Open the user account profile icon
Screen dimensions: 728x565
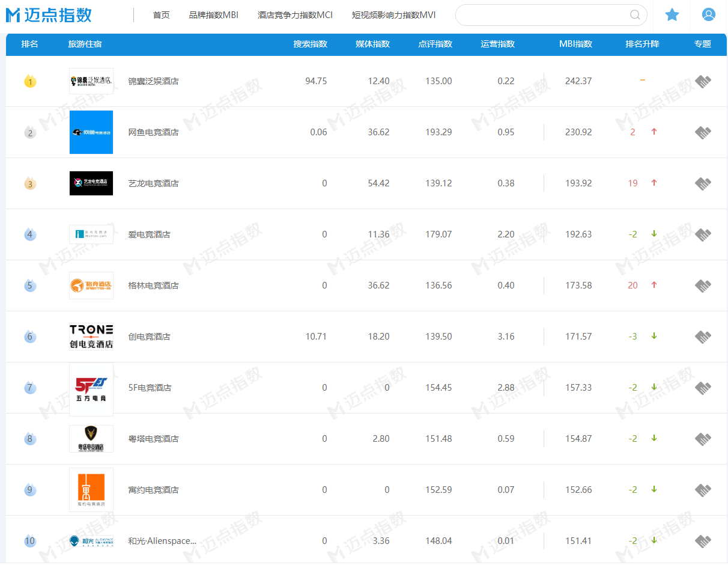(x=709, y=15)
